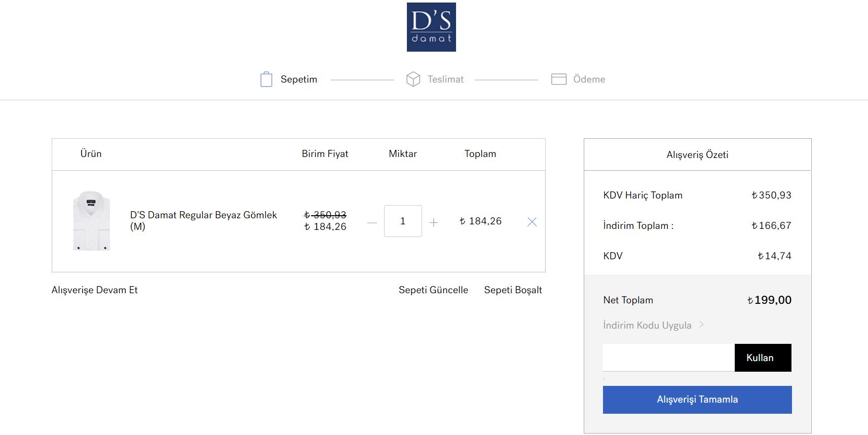Screen dimensions: 868x435
Task: Remove the shirt with X icon
Action: [532, 222]
